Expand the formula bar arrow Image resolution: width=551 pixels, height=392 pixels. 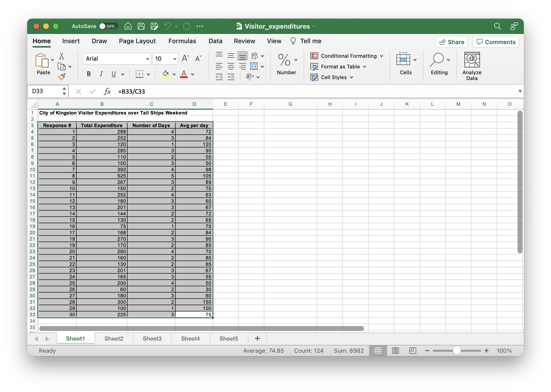[x=520, y=91]
